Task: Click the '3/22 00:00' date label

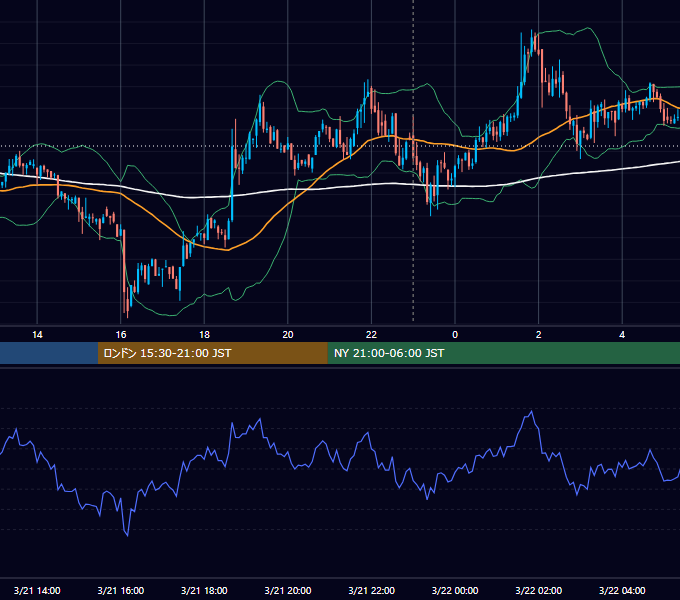Action: point(455,590)
